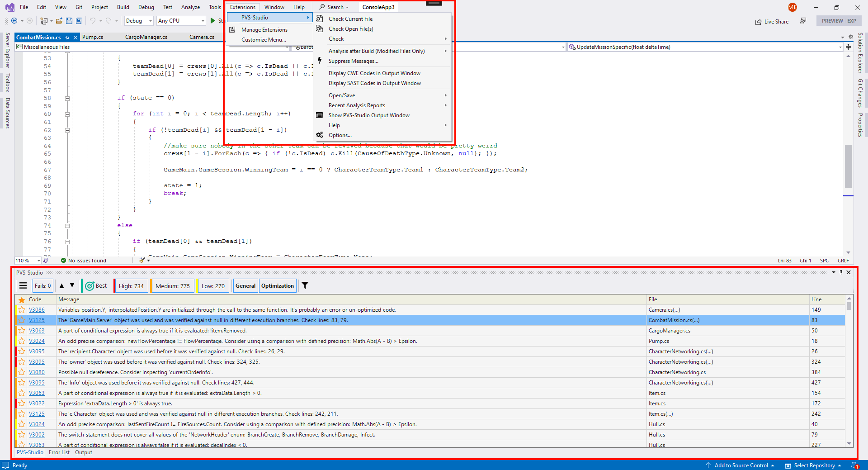Image resolution: width=868 pixels, height=470 pixels.
Task: Click the Search box in title bar
Action: [x=335, y=7]
